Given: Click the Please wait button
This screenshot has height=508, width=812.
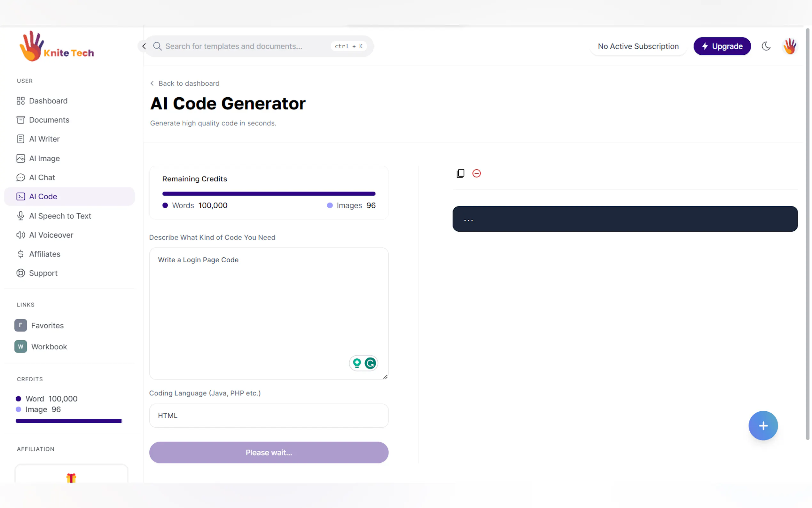Looking at the screenshot, I should [x=269, y=452].
